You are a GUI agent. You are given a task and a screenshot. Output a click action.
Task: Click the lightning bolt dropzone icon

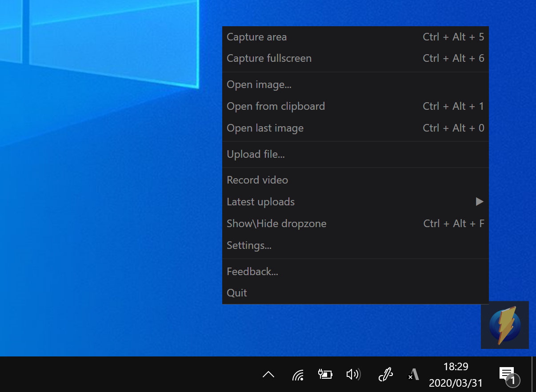[x=505, y=325]
